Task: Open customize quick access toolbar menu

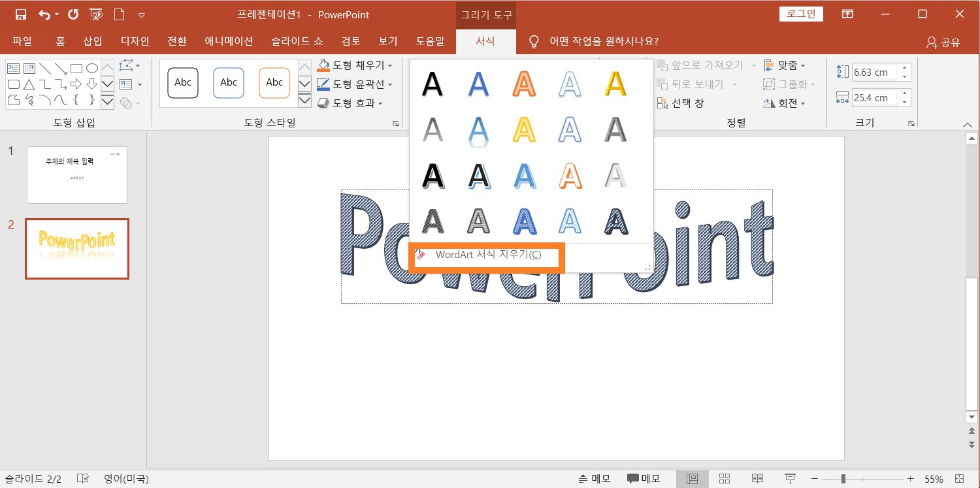Action: (142, 15)
